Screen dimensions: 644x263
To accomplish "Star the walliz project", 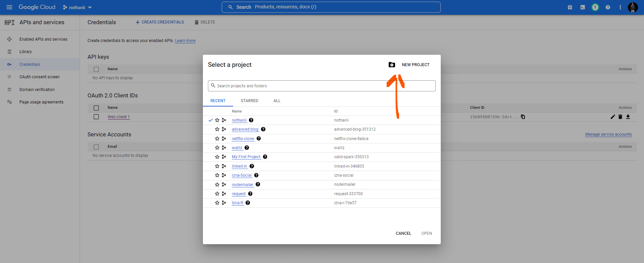I will pos(217,147).
